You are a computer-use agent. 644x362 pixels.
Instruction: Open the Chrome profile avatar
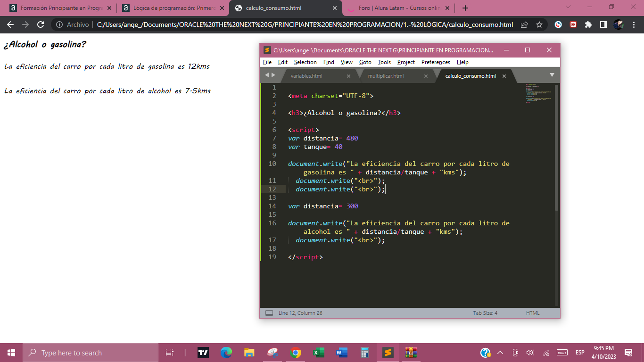(619, 25)
